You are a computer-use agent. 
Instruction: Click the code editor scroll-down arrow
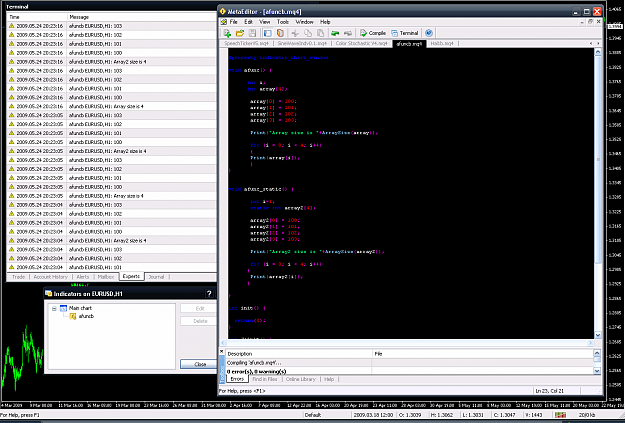(x=597, y=335)
